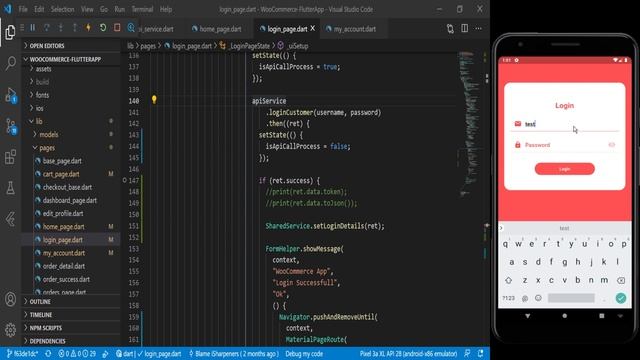Click the Blame Sharpeners status entry
The image size is (640, 360).
(x=234, y=353)
